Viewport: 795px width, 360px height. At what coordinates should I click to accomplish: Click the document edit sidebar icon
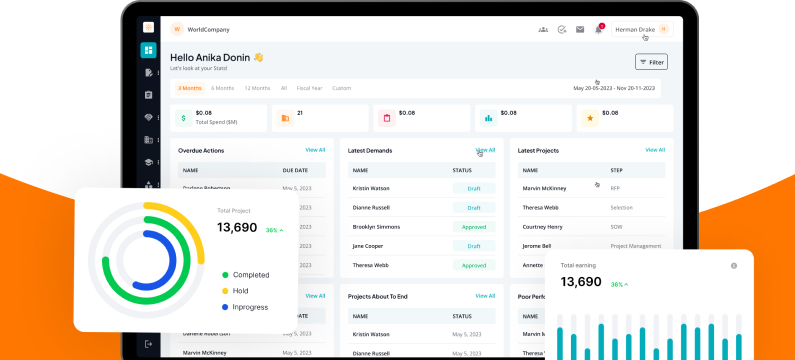148,73
